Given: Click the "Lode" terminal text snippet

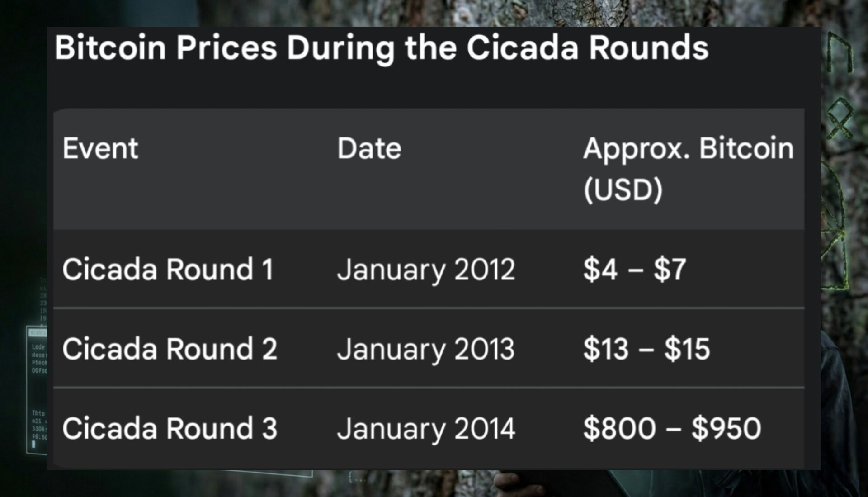Looking at the screenshot, I should 38,347.
